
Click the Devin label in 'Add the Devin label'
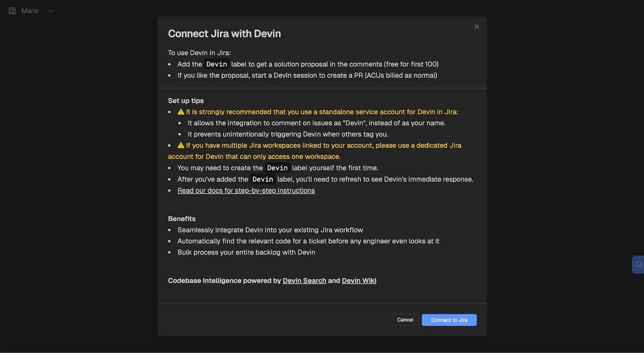click(x=217, y=64)
